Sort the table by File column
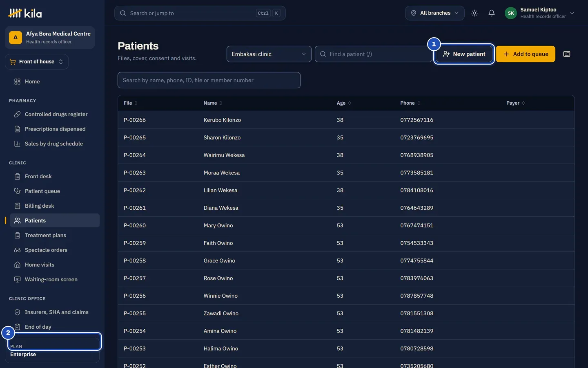Screen dimensions: 588x368 pyautogui.click(x=131, y=103)
